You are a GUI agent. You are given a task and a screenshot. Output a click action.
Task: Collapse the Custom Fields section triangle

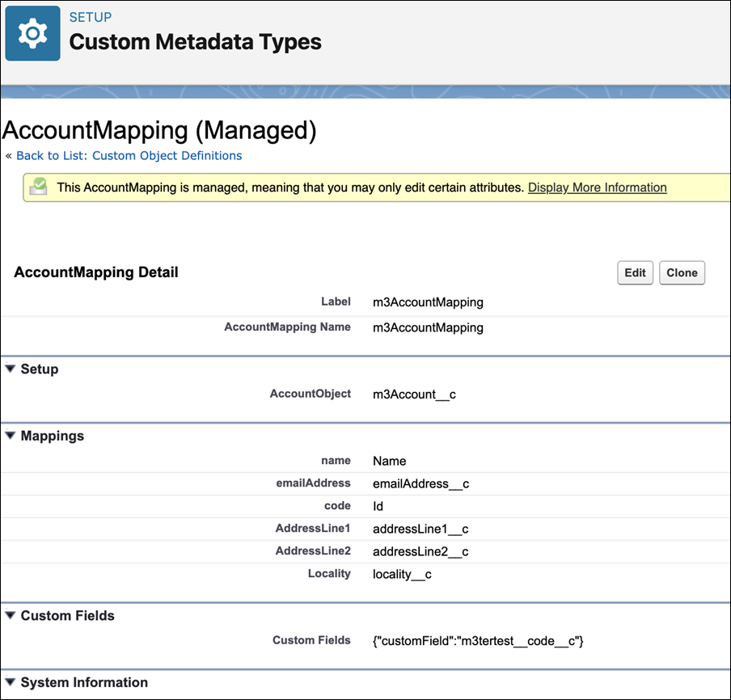point(11,615)
